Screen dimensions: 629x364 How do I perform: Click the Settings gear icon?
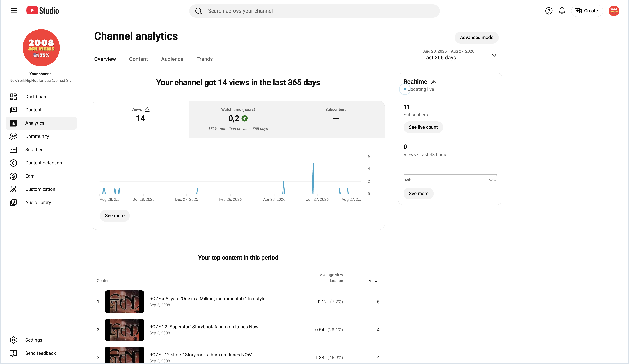click(13, 340)
